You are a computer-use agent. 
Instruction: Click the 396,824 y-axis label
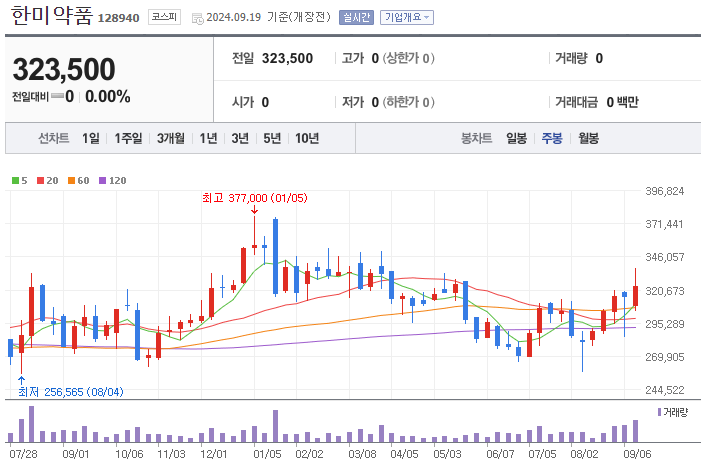click(x=664, y=191)
